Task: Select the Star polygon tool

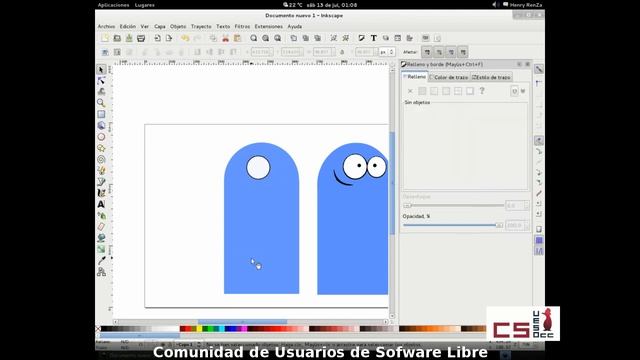Action: tap(101, 148)
